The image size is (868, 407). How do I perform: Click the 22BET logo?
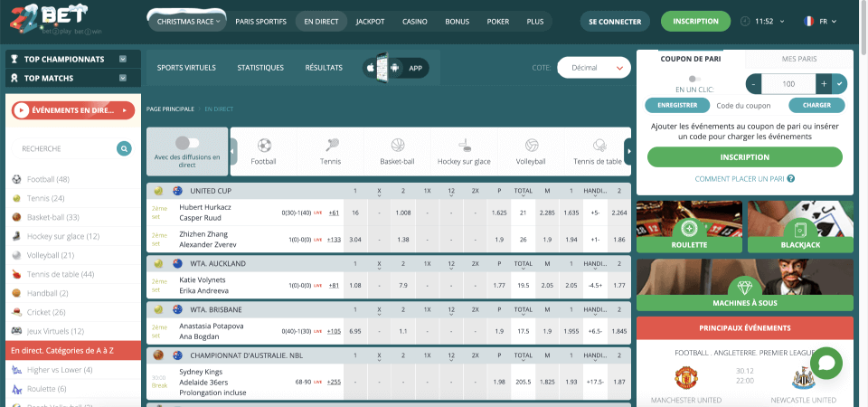click(55, 20)
